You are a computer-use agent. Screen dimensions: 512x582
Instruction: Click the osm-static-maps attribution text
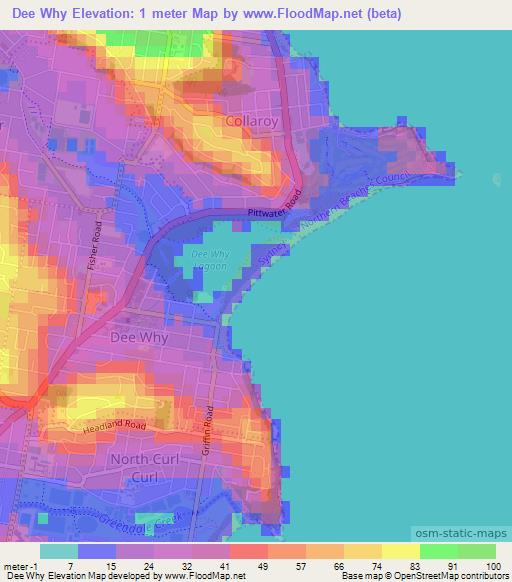pos(461,533)
